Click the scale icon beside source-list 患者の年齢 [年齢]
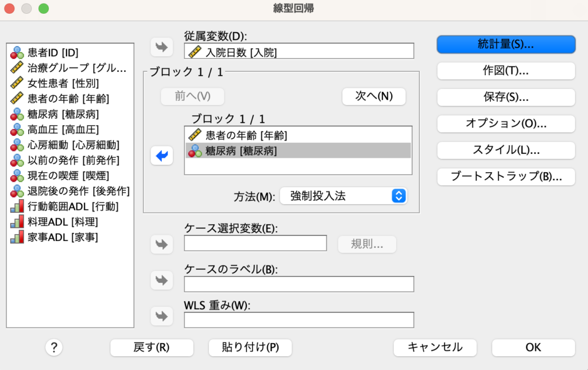588x370 pixels. tap(17, 99)
